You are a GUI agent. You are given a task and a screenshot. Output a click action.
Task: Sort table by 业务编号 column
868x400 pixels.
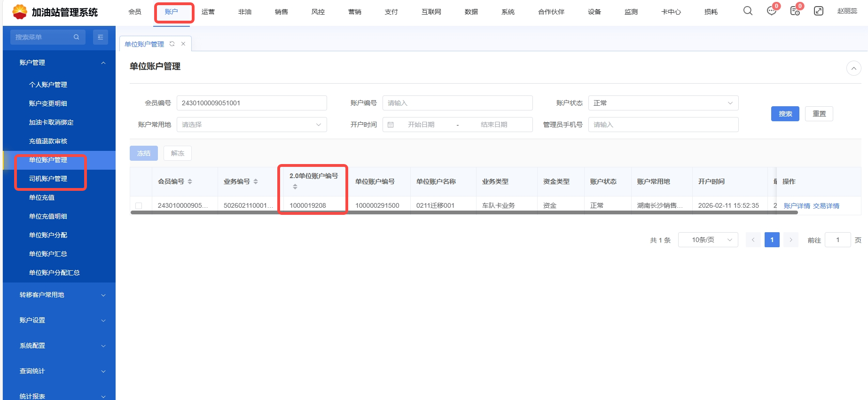point(256,181)
